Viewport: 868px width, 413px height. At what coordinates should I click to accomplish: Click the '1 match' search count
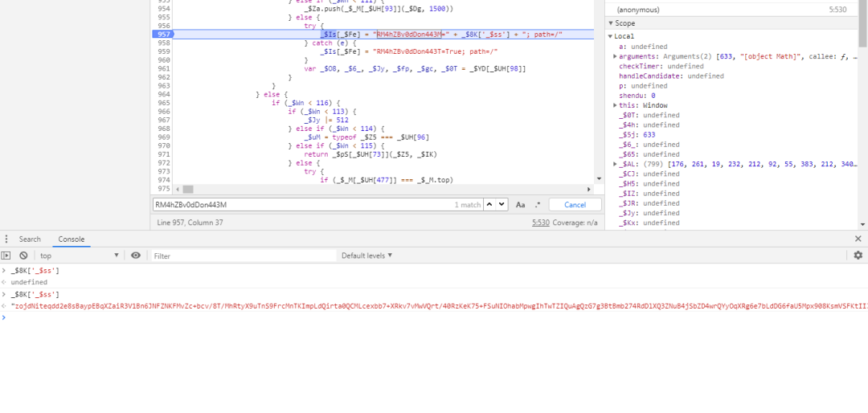click(468, 205)
